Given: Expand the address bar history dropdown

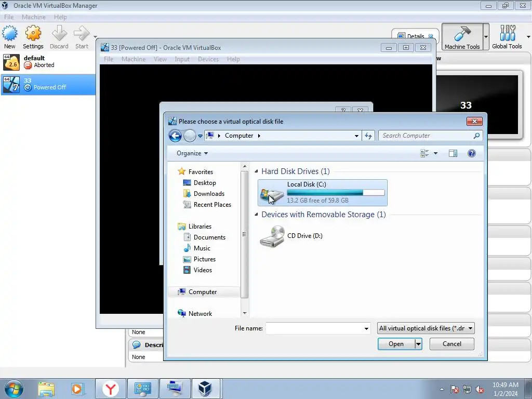Looking at the screenshot, I should tap(356, 136).
